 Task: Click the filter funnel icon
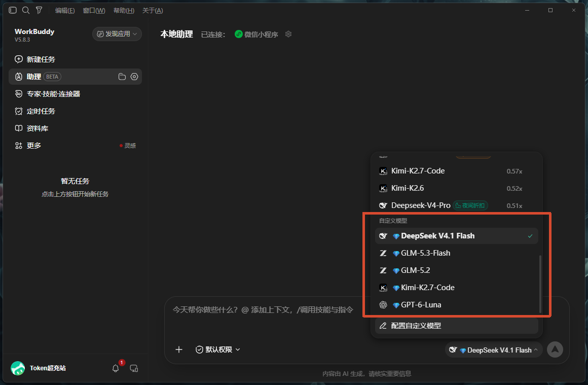tap(39, 10)
